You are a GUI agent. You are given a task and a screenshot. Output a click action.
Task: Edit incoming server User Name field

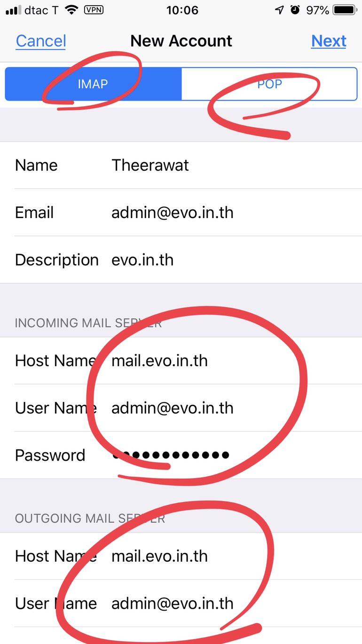(181, 408)
